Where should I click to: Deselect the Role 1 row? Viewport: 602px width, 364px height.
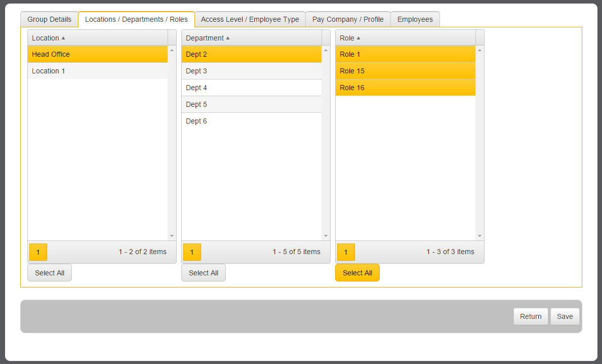click(406, 54)
